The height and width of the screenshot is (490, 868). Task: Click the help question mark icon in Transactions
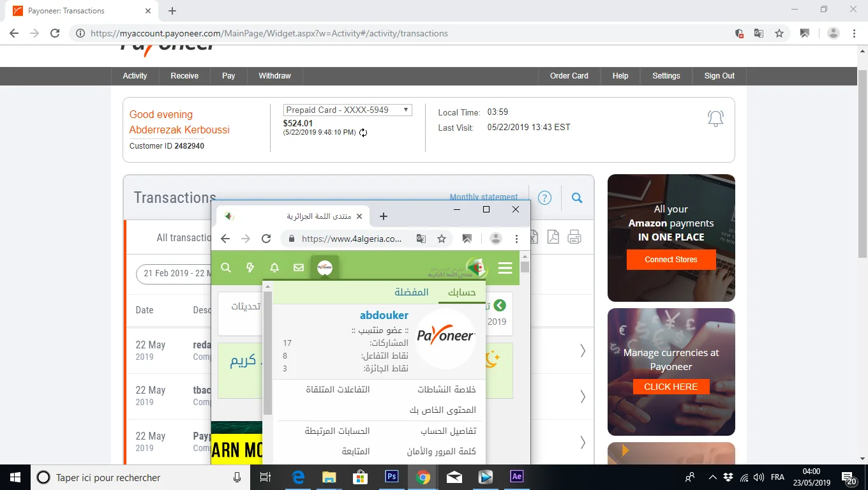point(544,198)
